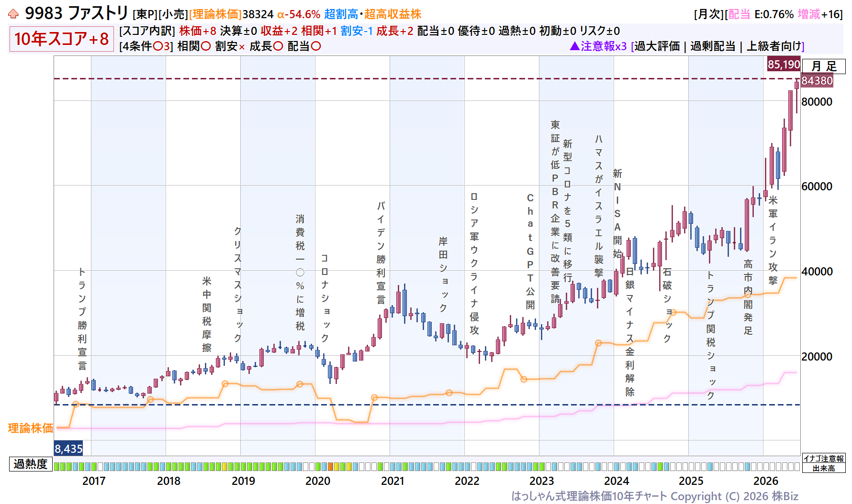Click the 2017 year label

(94, 481)
